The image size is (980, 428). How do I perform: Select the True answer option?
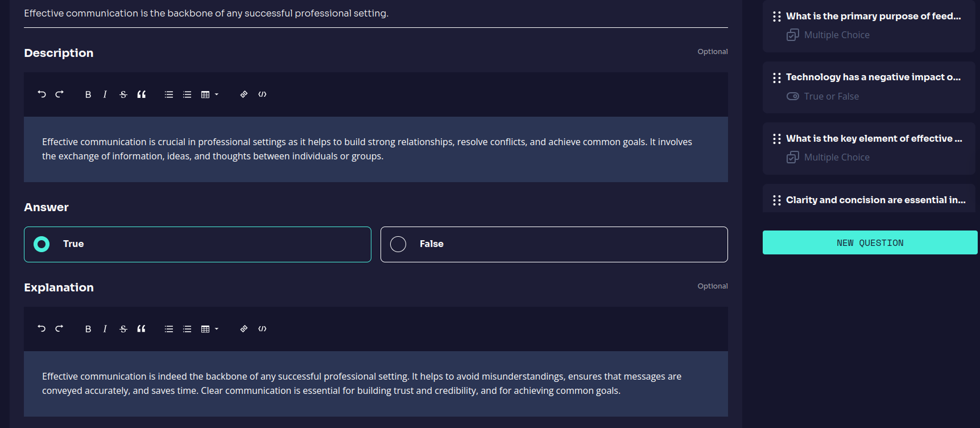197,244
